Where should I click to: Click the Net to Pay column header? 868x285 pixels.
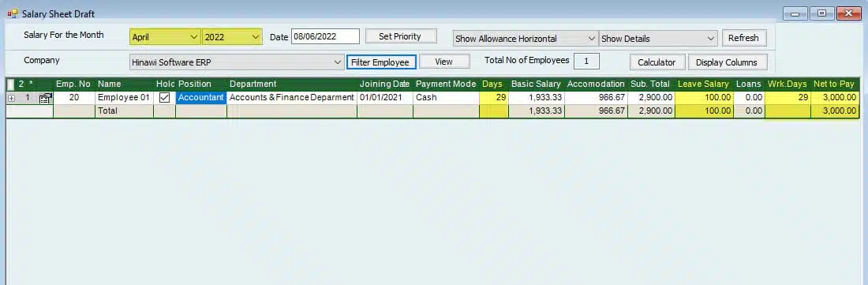click(834, 84)
